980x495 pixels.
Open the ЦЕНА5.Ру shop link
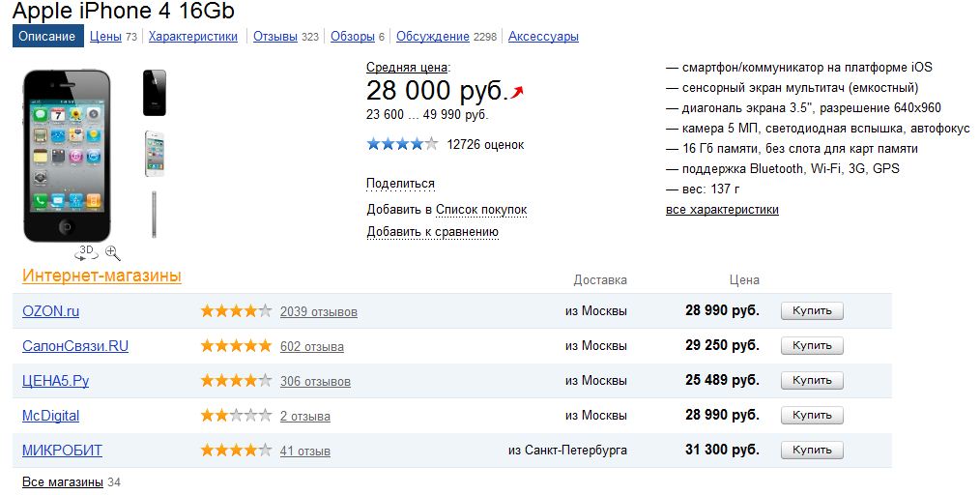(56, 381)
